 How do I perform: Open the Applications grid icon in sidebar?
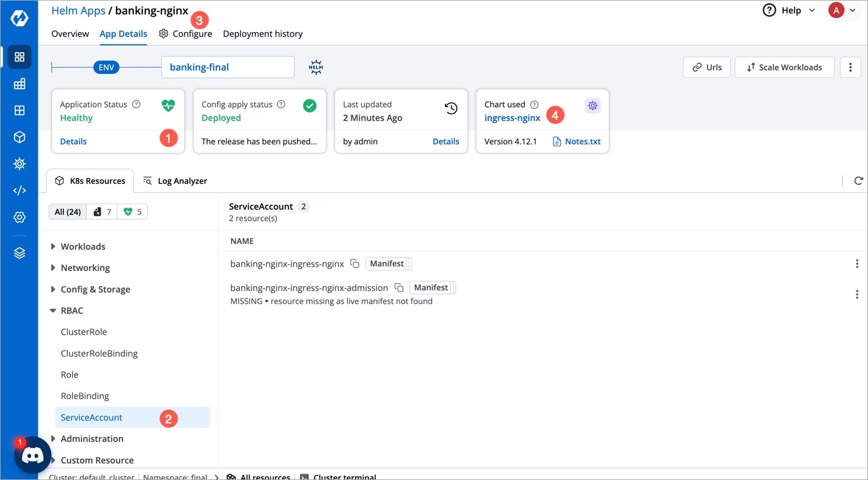pyautogui.click(x=19, y=57)
